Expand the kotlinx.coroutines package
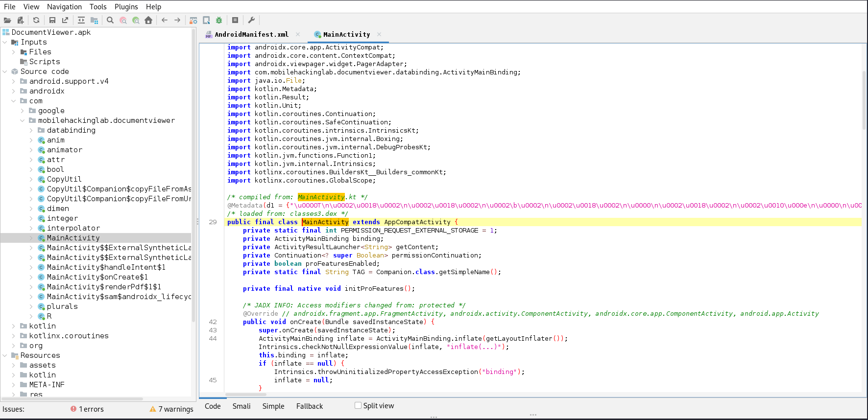 click(14, 336)
